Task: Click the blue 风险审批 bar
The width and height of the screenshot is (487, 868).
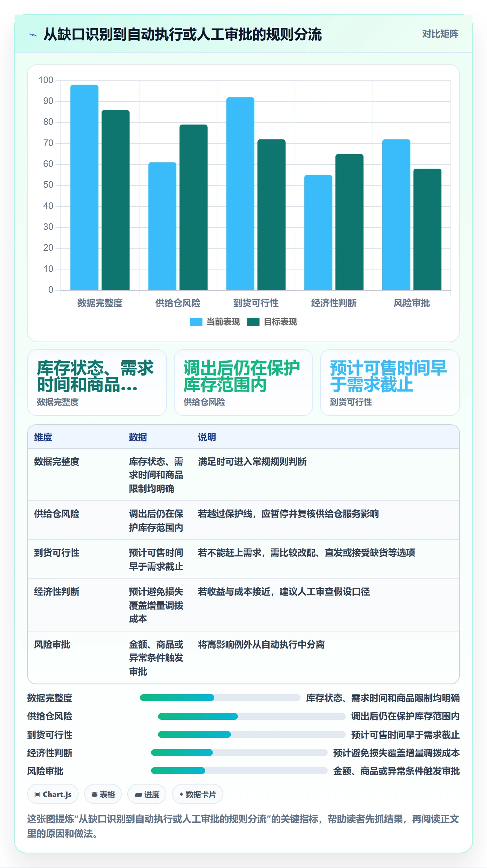Action: 396,215
